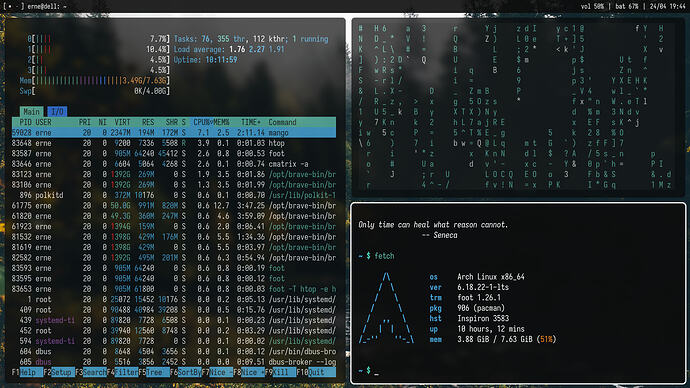Sort by the CPU% column header
This screenshot has height=388, width=690.
coord(202,122)
